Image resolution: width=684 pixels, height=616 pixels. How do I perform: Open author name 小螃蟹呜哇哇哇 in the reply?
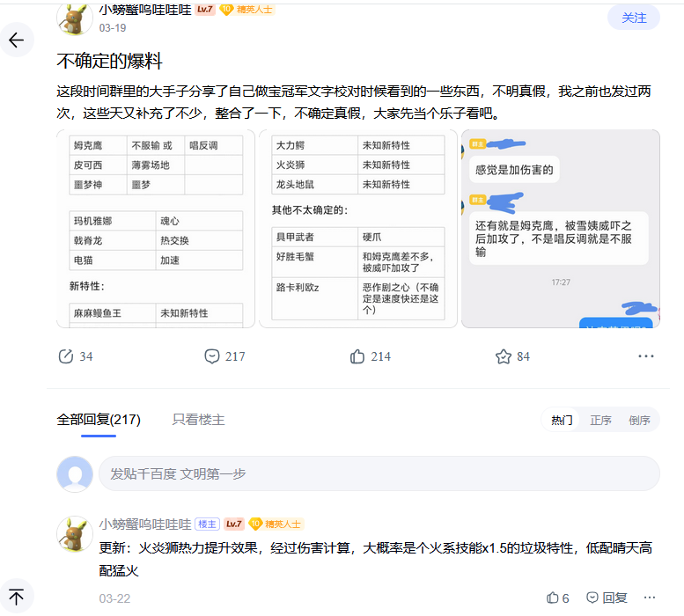pos(145,524)
